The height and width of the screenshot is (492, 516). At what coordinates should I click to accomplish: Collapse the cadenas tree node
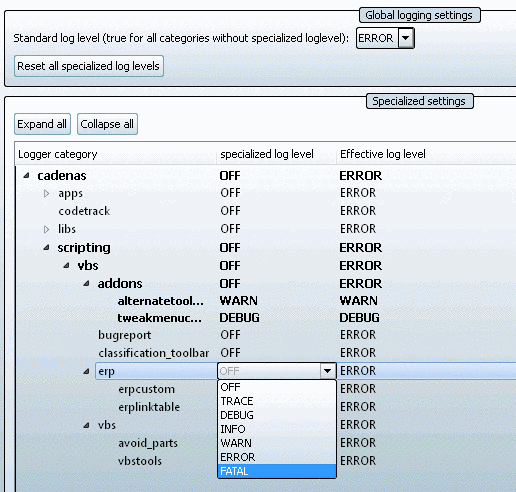coord(27,175)
